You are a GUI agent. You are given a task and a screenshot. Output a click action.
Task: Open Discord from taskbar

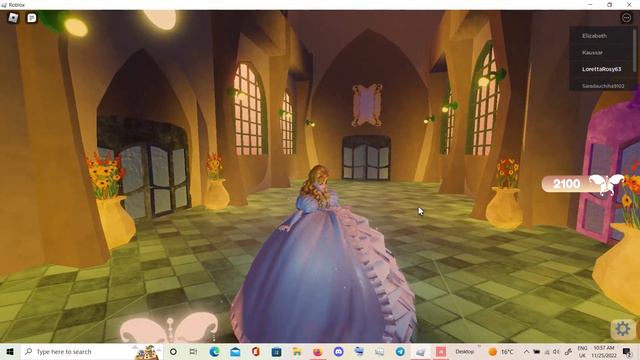pos(338,351)
